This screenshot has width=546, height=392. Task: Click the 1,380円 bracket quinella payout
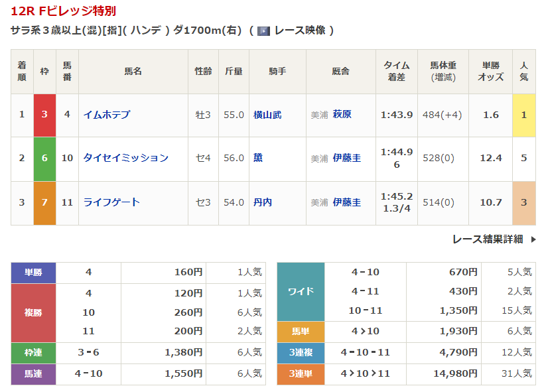[x=184, y=352]
